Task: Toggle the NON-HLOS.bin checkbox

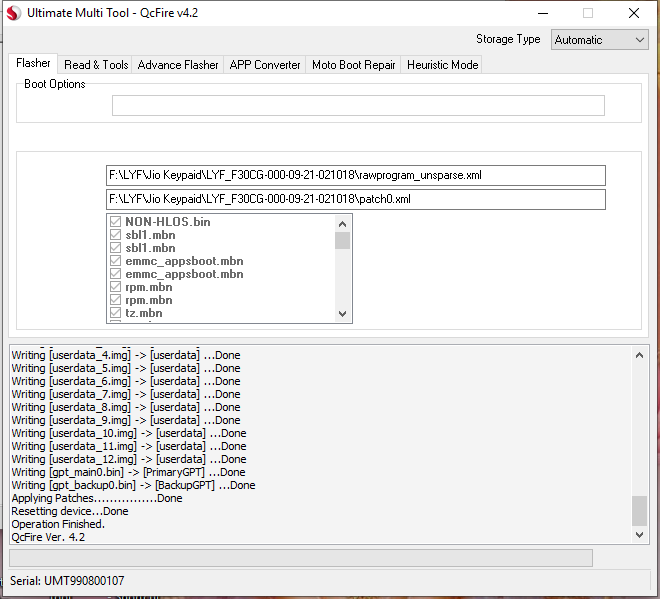Action: tap(115, 222)
